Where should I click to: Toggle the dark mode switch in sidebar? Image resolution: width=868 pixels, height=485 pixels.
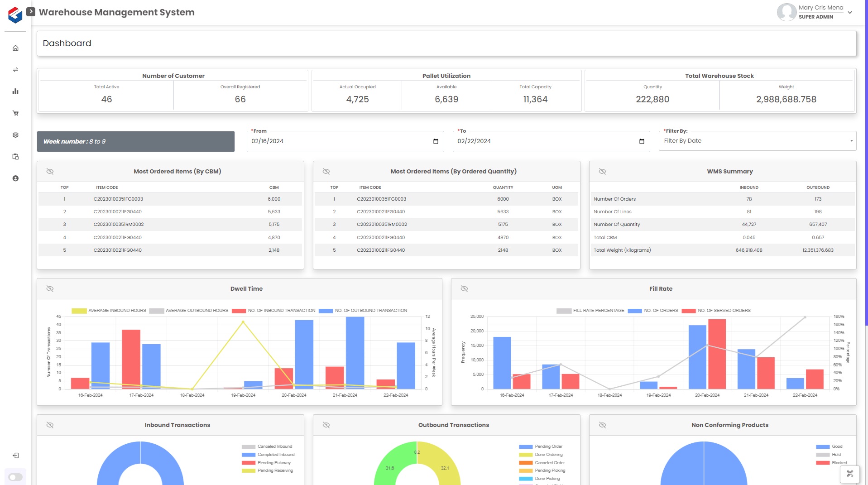click(15, 477)
